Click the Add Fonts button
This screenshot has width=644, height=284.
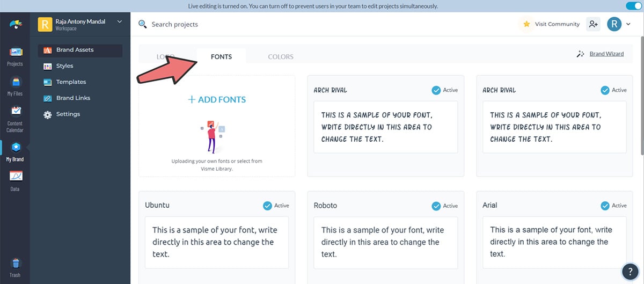pyautogui.click(x=217, y=100)
